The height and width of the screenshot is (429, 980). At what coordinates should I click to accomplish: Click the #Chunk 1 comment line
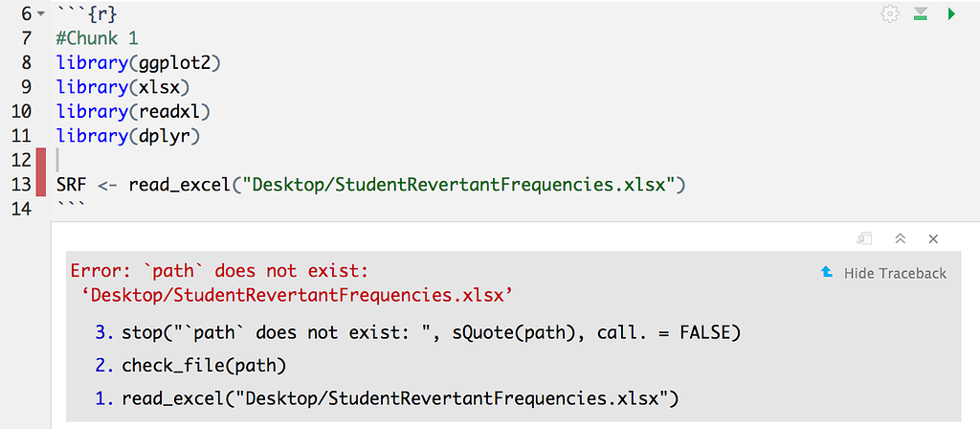(97, 38)
